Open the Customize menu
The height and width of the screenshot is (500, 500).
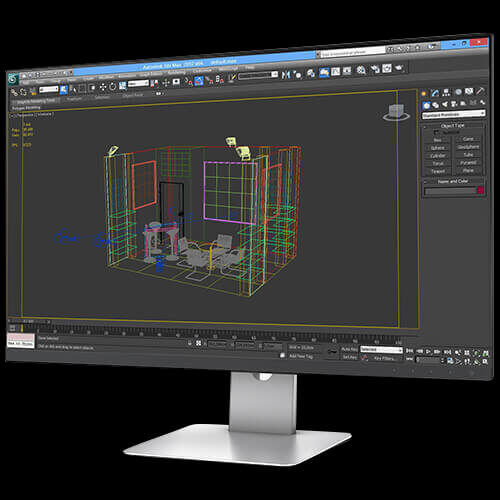[202, 70]
